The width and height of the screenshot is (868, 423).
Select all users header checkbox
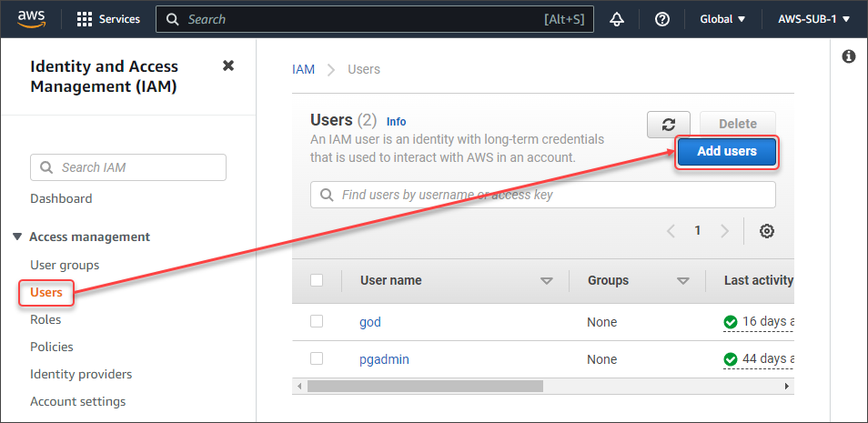(317, 280)
